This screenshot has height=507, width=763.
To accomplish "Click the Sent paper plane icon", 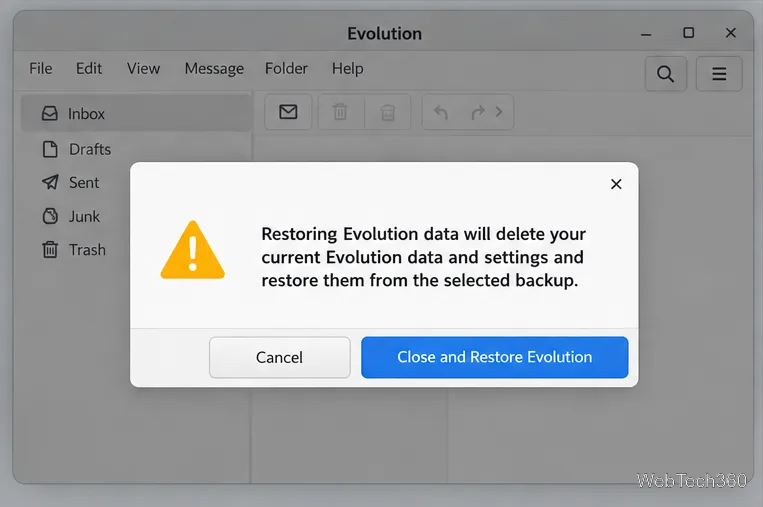I will point(50,182).
